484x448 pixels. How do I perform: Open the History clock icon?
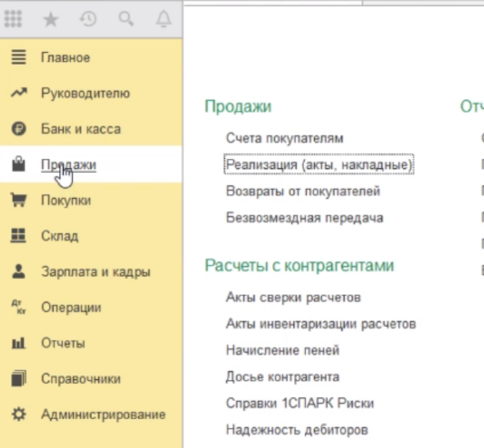(x=88, y=19)
